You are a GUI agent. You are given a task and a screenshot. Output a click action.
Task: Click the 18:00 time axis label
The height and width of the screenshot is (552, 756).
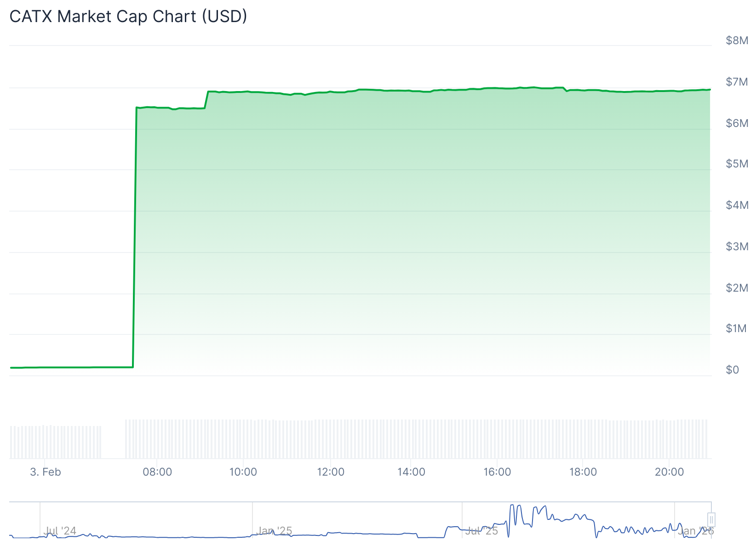[583, 472]
